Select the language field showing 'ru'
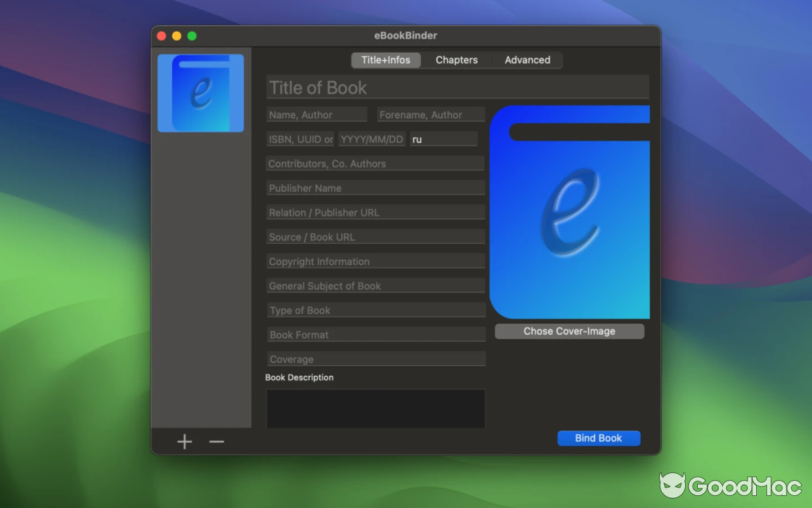 tap(443, 138)
